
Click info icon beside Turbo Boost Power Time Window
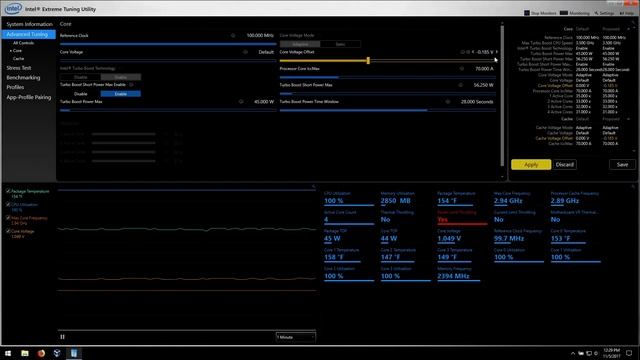click(x=448, y=102)
